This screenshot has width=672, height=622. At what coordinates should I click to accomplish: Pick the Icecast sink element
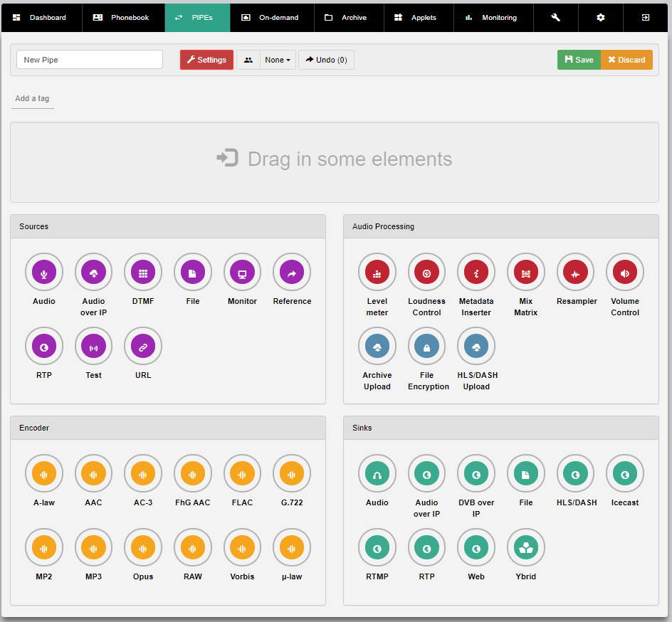624,474
